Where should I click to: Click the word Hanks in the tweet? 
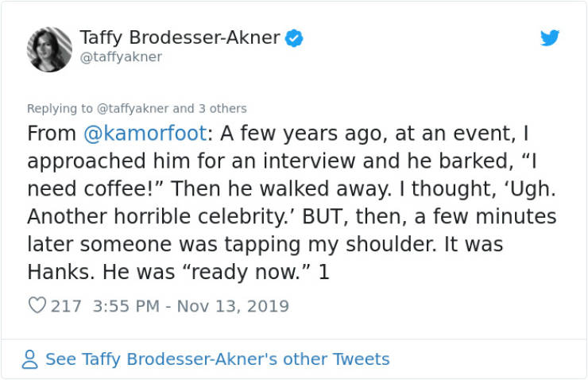tap(60, 272)
